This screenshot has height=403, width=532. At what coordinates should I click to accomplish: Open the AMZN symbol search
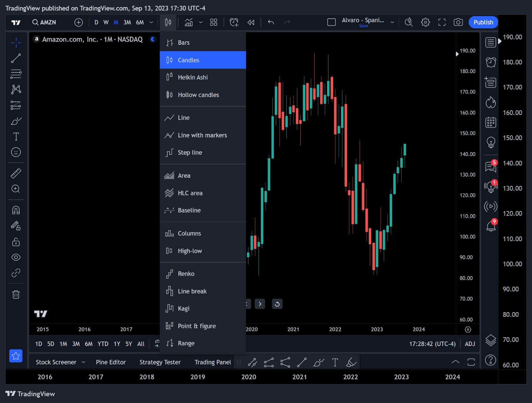coord(44,22)
